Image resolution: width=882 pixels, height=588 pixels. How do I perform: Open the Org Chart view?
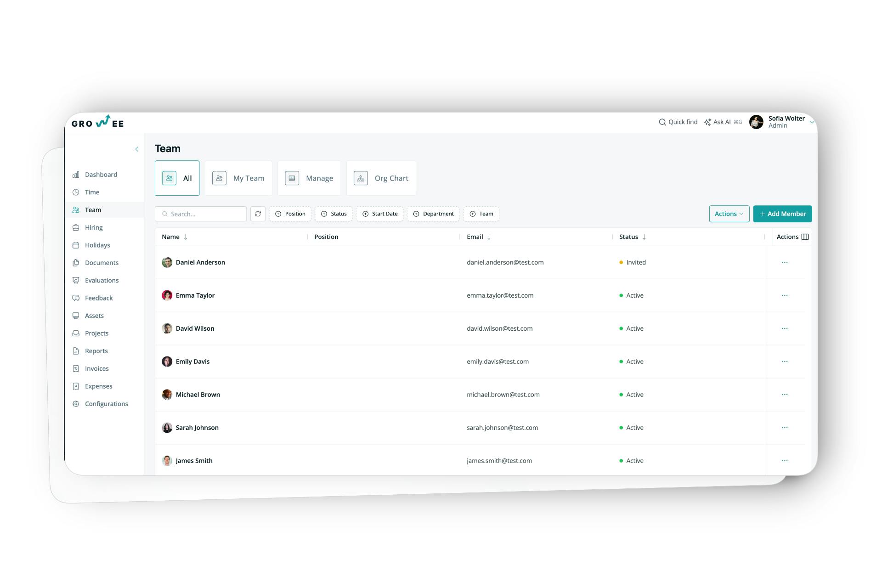point(381,178)
